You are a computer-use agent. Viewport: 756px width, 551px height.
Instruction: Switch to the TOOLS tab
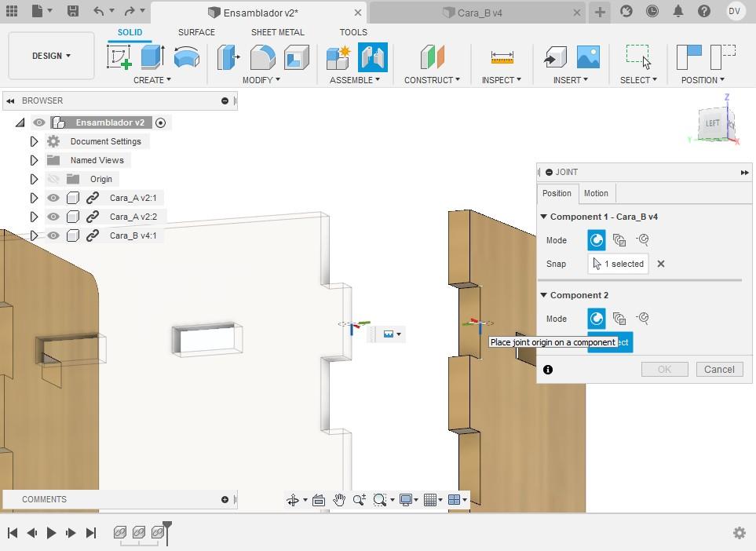click(353, 32)
